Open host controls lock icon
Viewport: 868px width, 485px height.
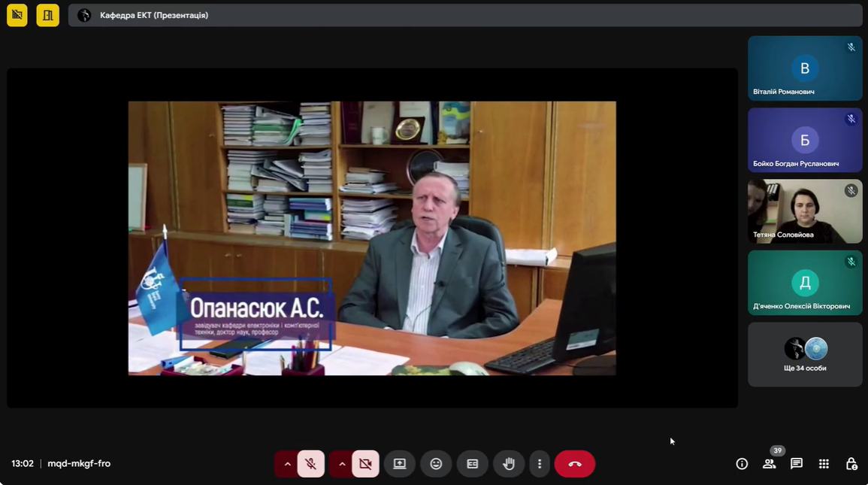851,464
